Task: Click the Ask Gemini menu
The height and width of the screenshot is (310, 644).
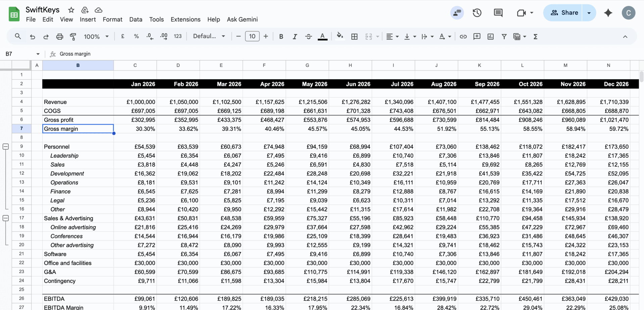Action: [242, 19]
